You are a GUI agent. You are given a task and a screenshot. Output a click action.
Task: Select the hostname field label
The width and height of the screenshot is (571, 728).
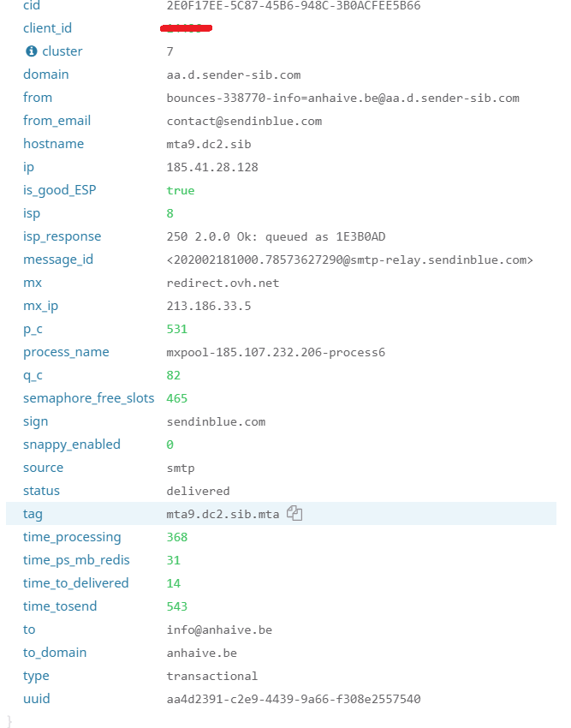pos(53,144)
